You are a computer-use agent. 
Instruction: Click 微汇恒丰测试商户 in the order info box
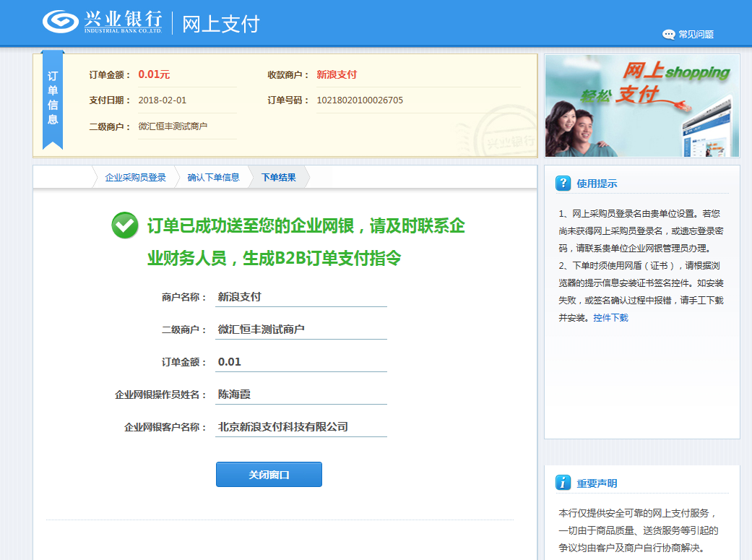pyautogui.click(x=173, y=126)
